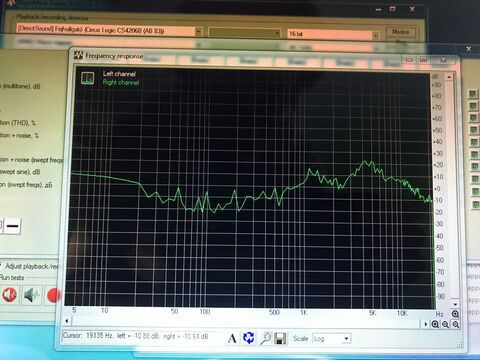Click the Cursor readout in the status bar
Viewport: 480px width, 360px height.
(x=136, y=336)
